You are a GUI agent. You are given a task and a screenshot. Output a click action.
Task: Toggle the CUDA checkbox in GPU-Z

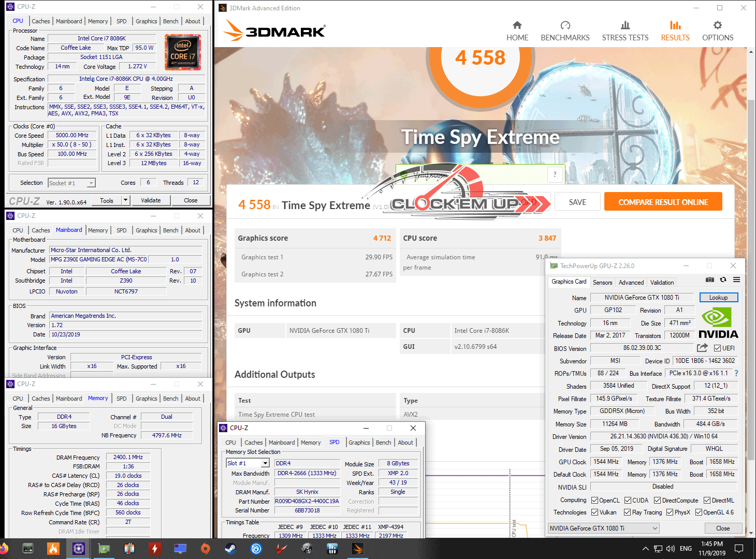click(x=628, y=501)
